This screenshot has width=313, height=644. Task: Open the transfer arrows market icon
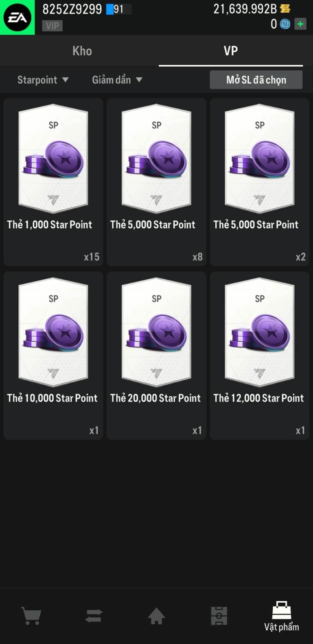click(x=94, y=616)
